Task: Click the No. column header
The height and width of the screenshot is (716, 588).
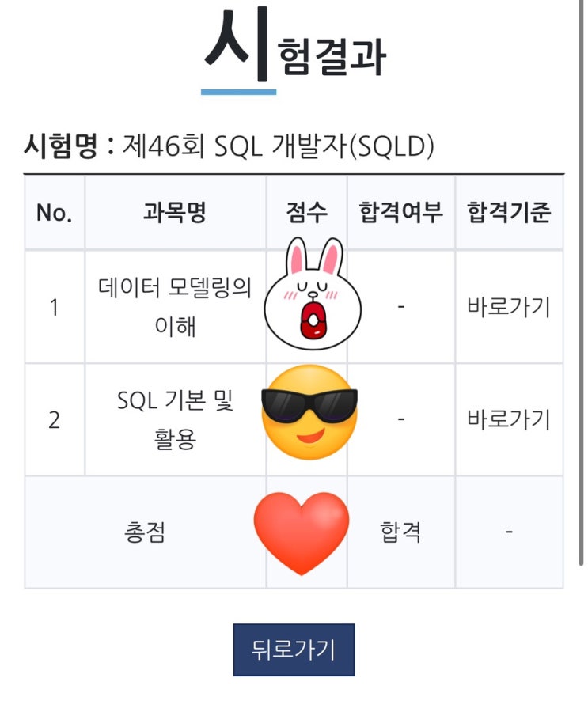Action: pos(54,213)
